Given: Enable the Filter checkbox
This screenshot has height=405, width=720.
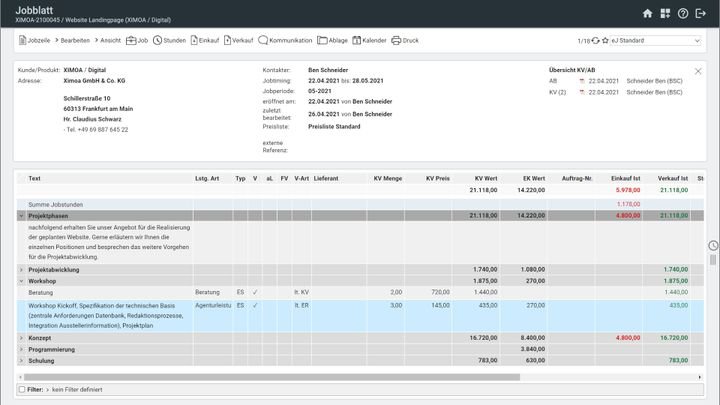Looking at the screenshot, I should [x=22, y=388].
